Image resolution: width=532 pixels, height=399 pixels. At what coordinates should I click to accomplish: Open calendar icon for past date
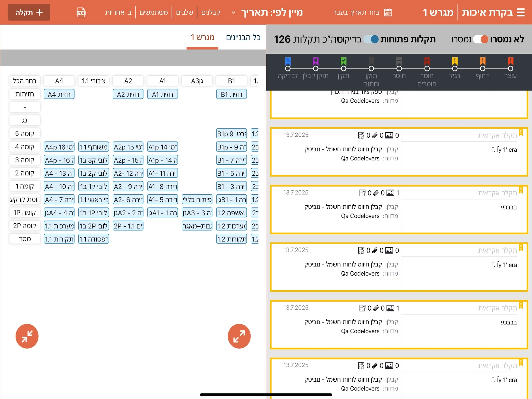(x=388, y=12)
